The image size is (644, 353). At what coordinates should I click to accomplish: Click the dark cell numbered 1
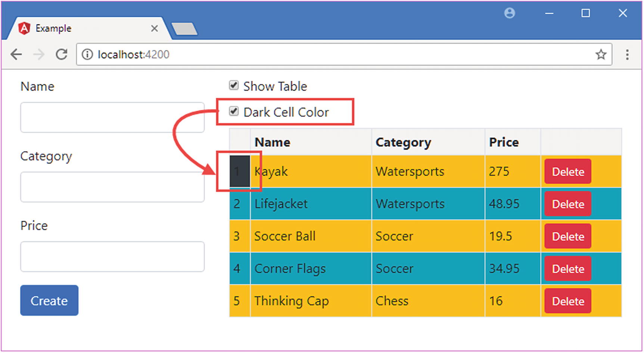click(239, 171)
